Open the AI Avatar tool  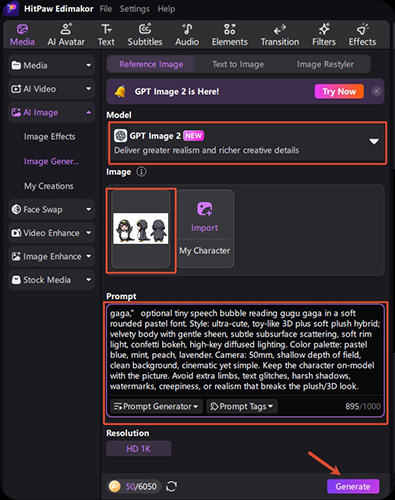click(x=66, y=35)
